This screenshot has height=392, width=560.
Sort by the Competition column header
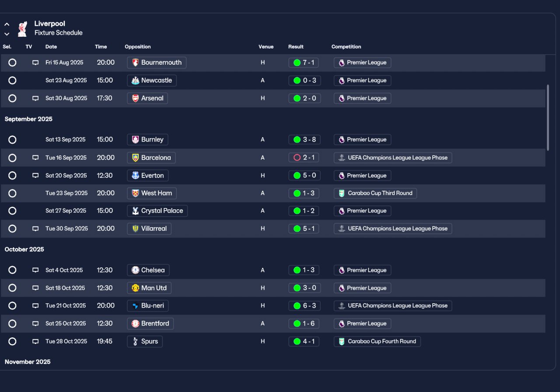(x=346, y=47)
